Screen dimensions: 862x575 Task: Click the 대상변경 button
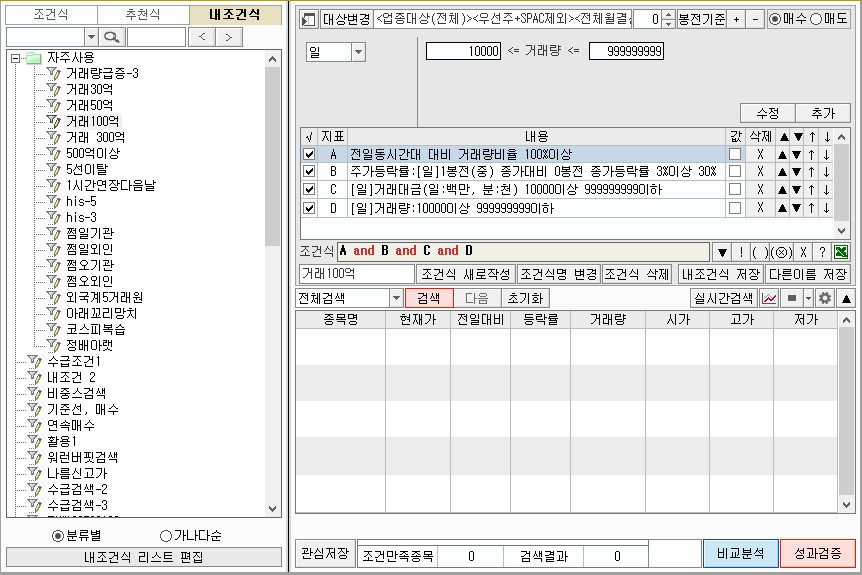346,19
